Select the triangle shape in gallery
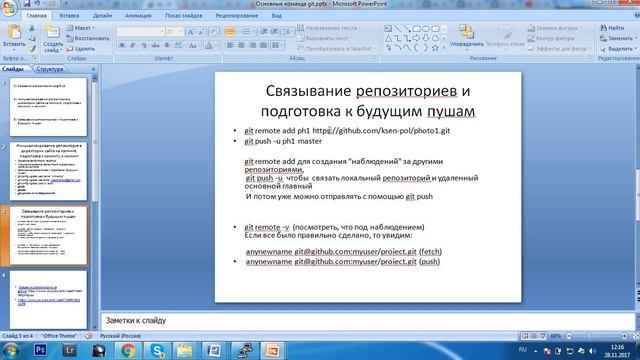This screenshot has height=360, width=640. (388, 38)
